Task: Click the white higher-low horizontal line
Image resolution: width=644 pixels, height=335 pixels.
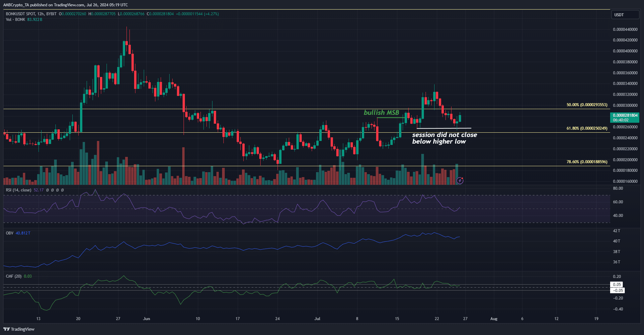Action: tap(444, 128)
